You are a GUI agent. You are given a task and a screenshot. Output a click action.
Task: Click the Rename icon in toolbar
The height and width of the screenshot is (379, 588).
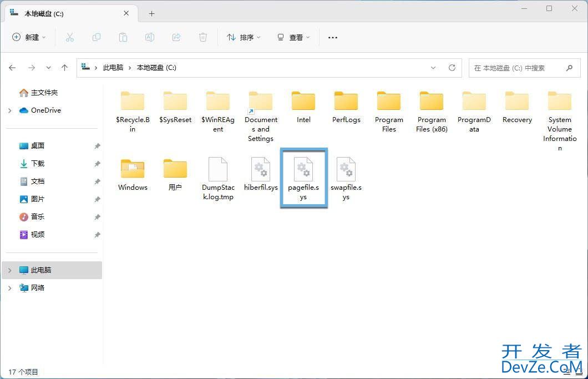[x=150, y=37]
